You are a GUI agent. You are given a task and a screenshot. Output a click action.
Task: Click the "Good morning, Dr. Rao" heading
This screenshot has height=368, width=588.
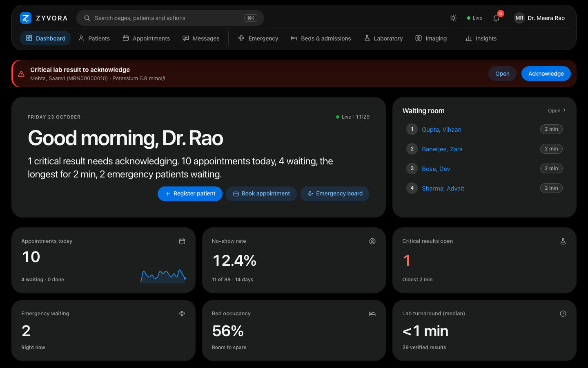point(125,138)
